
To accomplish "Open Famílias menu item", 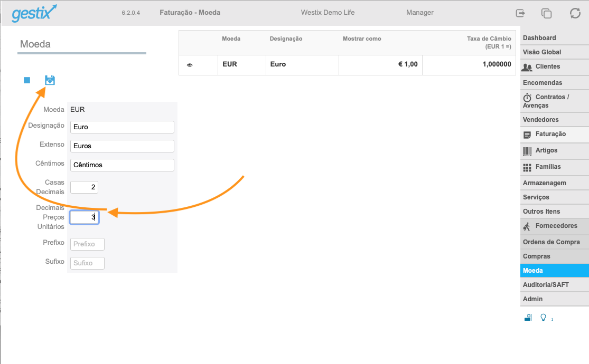I will (555, 167).
